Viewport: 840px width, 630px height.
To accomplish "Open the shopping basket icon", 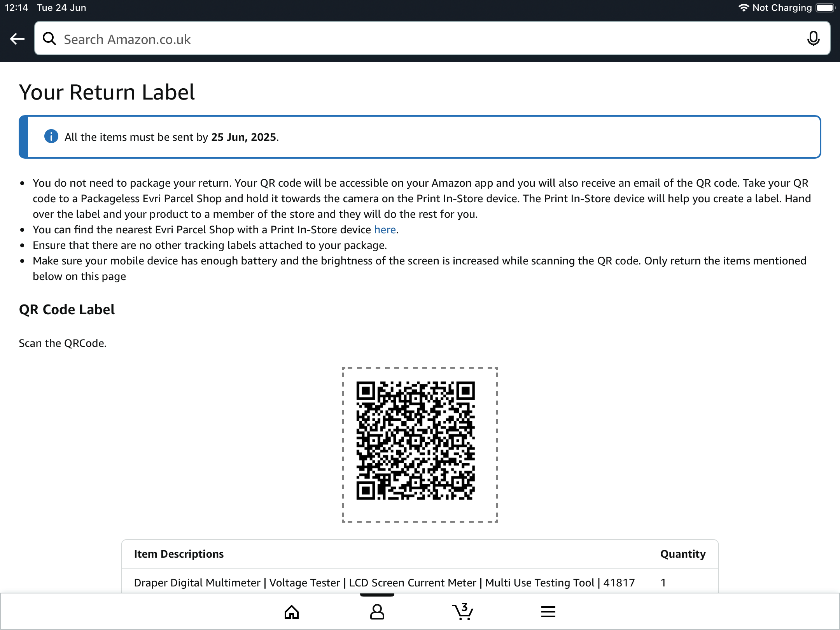I will [x=463, y=612].
